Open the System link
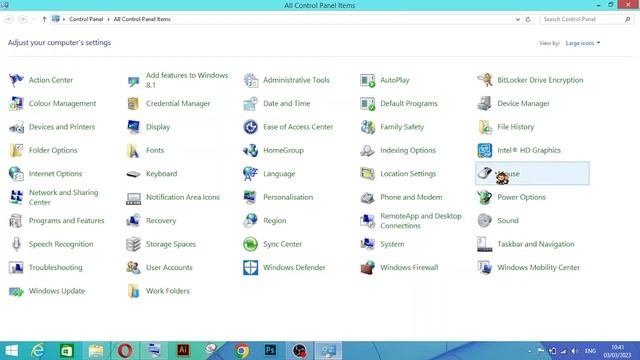The height and width of the screenshot is (360, 640). [392, 244]
